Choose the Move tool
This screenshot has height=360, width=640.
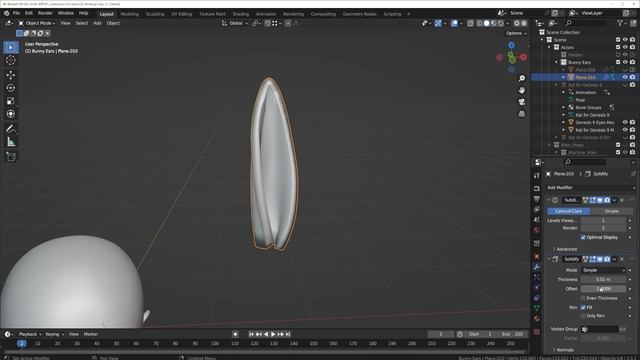click(11, 75)
